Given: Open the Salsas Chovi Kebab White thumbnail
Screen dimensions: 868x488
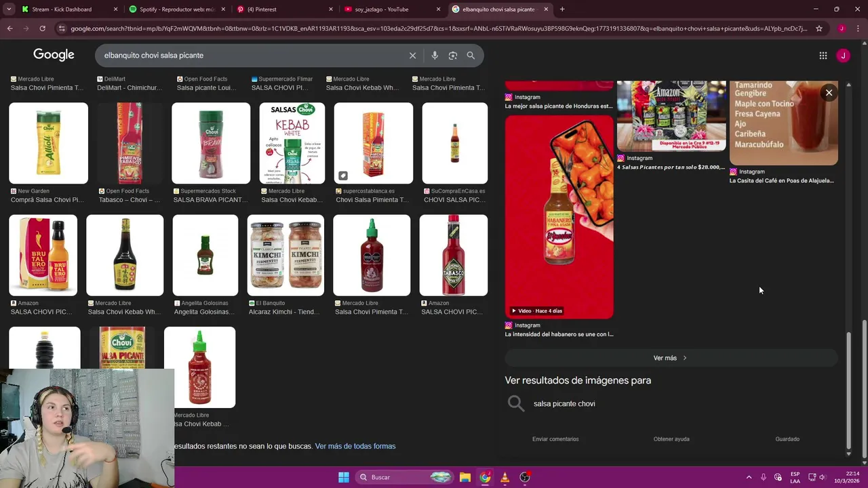Looking at the screenshot, I should (x=292, y=143).
